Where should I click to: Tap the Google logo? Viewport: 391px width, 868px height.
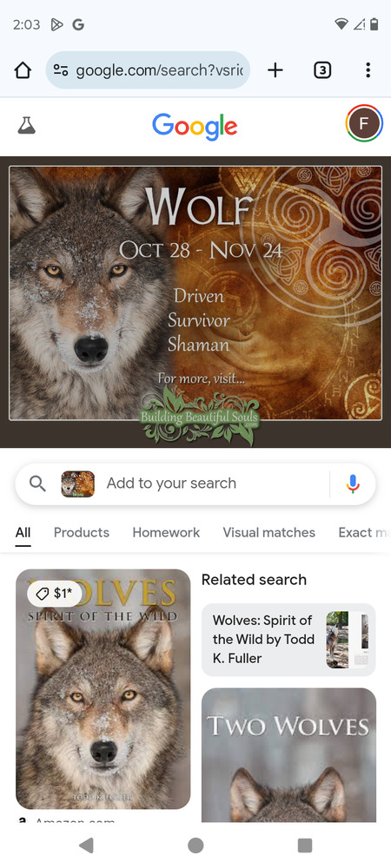pos(195,127)
